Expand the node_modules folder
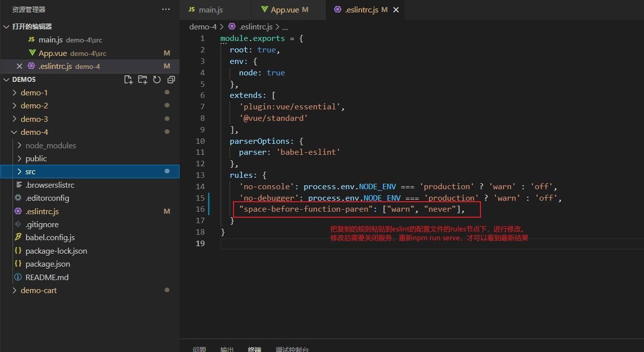 [x=50, y=145]
